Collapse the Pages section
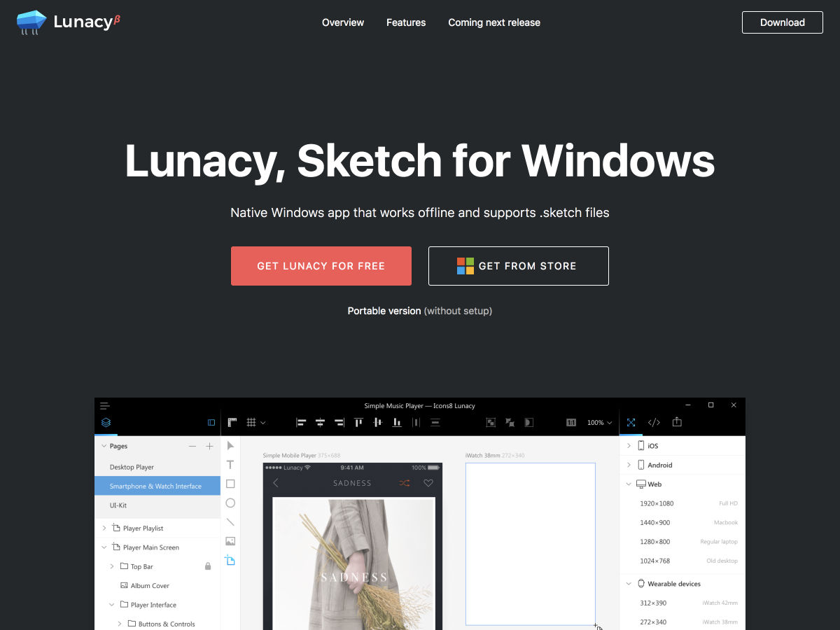The height and width of the screenshot is (630, 840). (x=104, y=446)
